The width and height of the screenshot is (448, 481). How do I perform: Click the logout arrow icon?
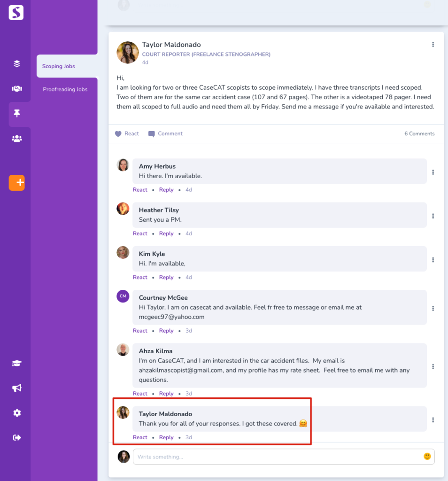click(x=17, y=437)
